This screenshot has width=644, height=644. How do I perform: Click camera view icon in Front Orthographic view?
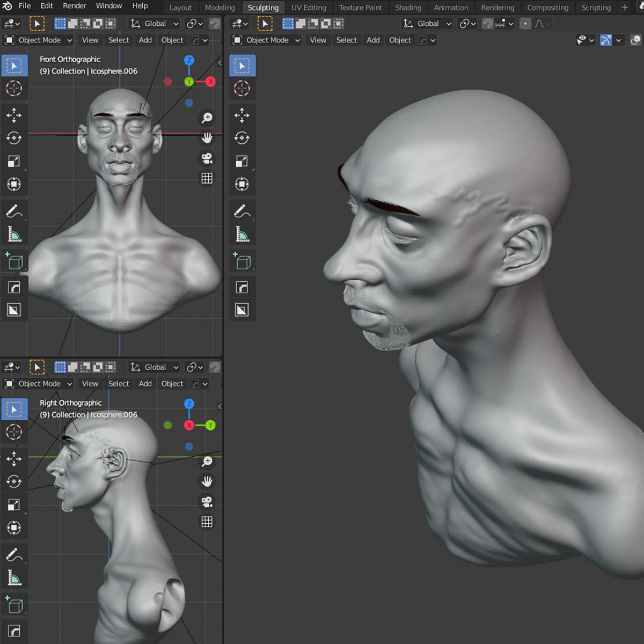pyautogui.click(x=207, y=158)
